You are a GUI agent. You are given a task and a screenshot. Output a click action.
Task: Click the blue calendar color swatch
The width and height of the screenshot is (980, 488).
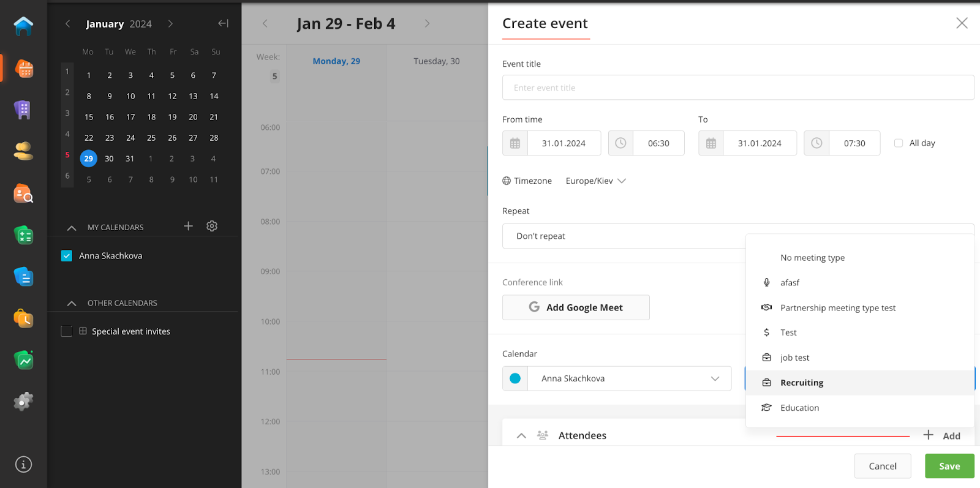pos(515,378)
